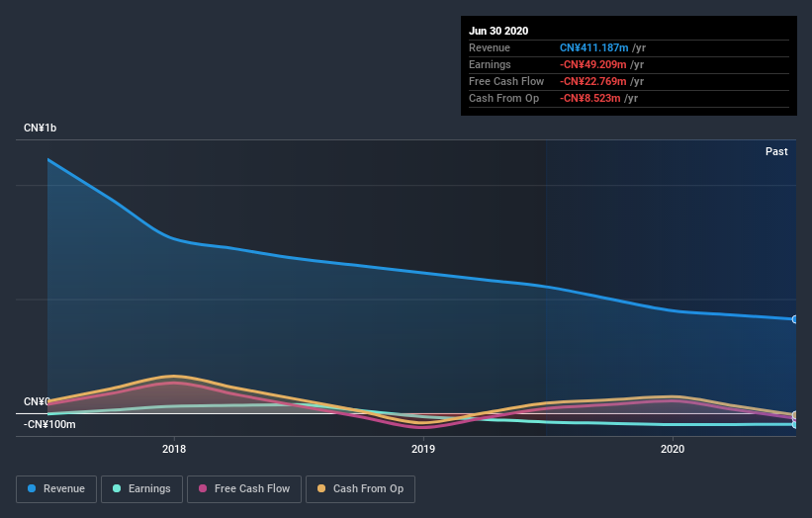Click the Past label in the chart
The image size is (812, 518).
click(776, 151)
